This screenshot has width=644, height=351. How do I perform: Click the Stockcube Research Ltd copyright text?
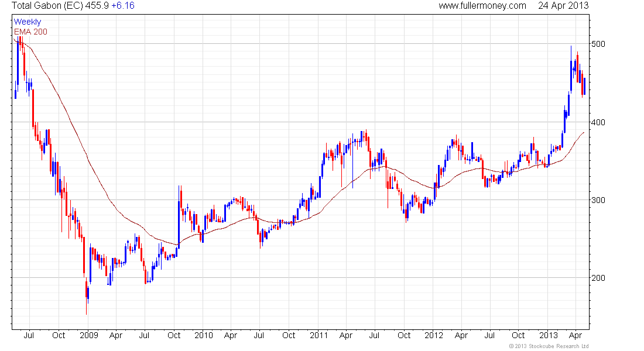tap(549, 346)
